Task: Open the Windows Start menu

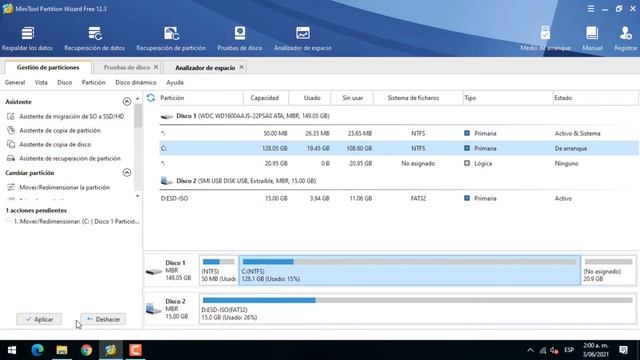Action: pyautogui.click(x=12, y=350)
